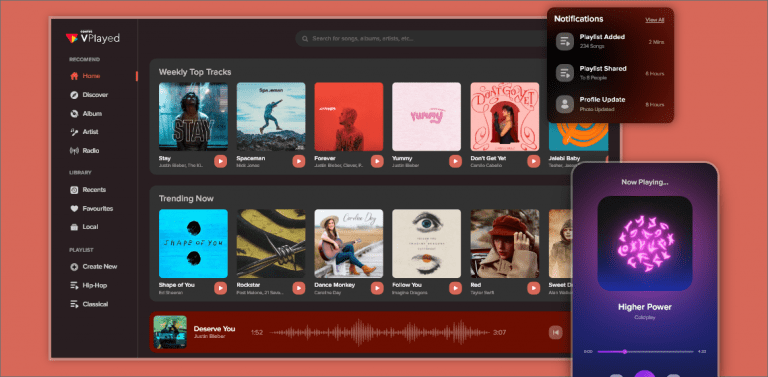The width and height of the screenshot is (768, 377).
Task: Click previous track button in player bar
Action: [555, 333]
